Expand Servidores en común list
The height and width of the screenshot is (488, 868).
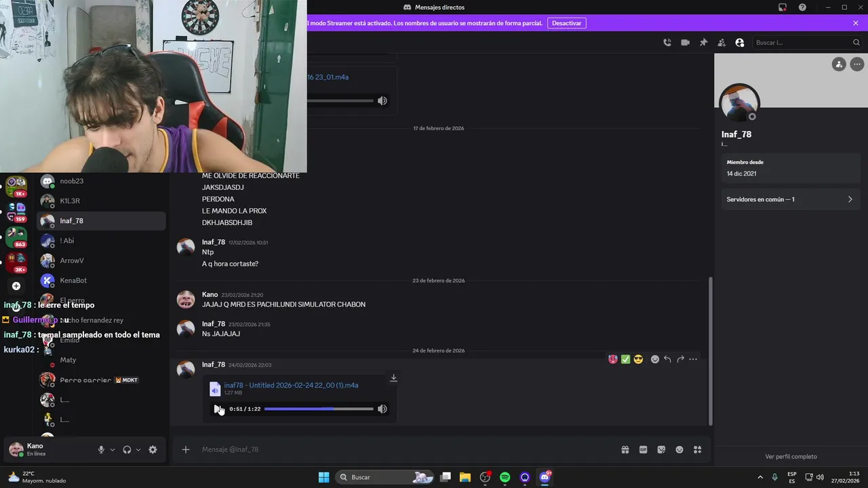tap(790, 199)
